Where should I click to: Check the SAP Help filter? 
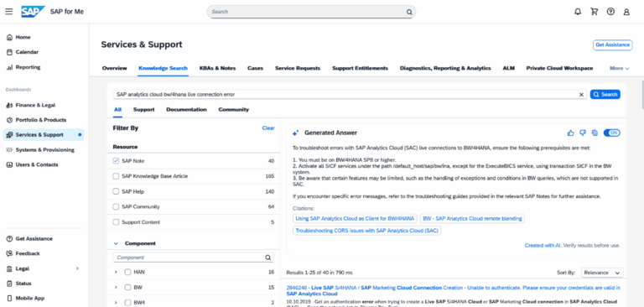(116, 191)
